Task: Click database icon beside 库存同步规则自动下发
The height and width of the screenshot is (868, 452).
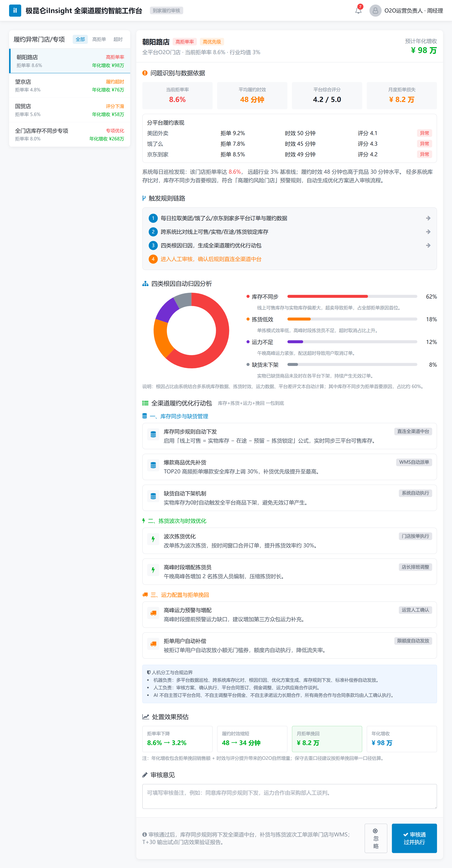Action: (153, 434)
